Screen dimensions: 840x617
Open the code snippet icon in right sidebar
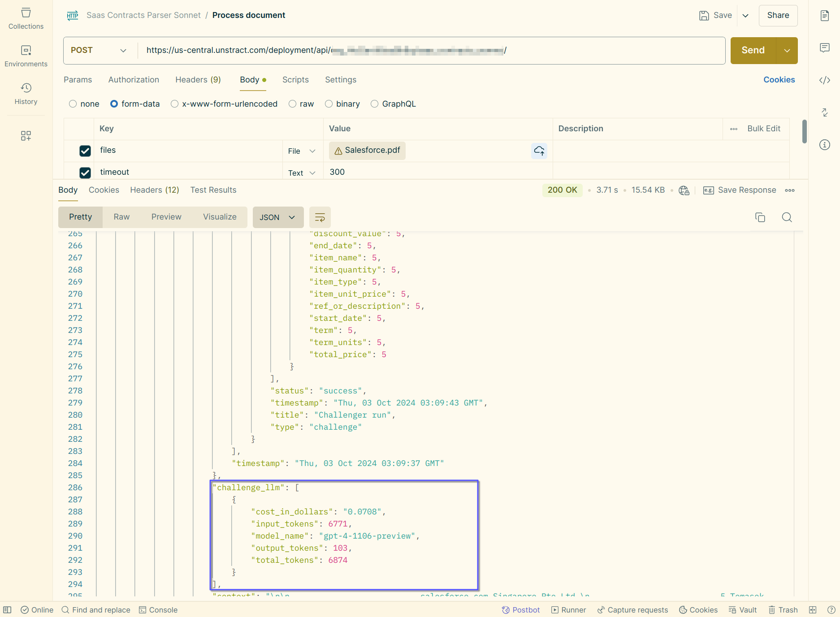(x=825, y=80)
